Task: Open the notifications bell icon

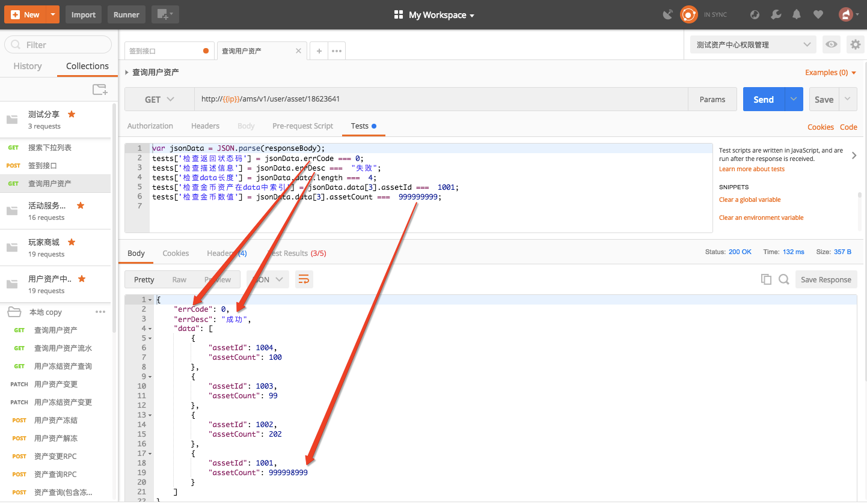Action: (x=797, y=14)
